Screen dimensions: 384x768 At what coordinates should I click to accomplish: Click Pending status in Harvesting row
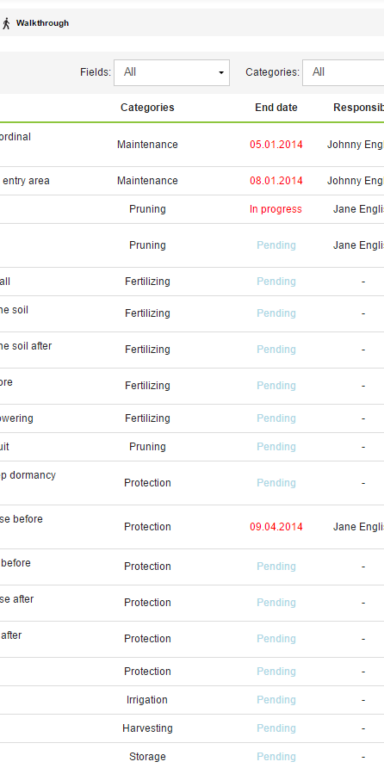(276, 728)
